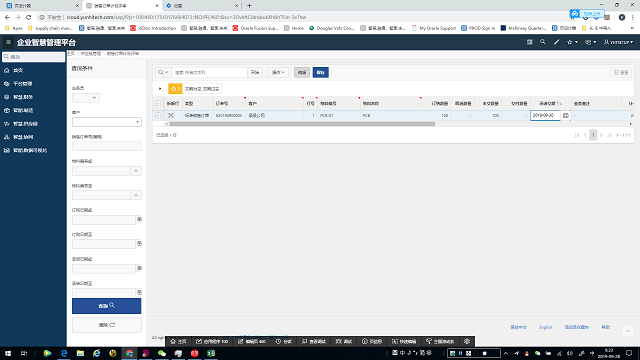Image resolution: width=640 pixels, height=360 pixels.
Task: Open a new browser tab with plus icon
Action: [x=249, y=6]
